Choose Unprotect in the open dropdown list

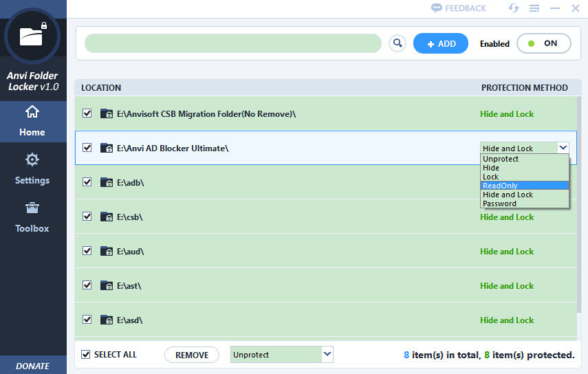(524, 159)
